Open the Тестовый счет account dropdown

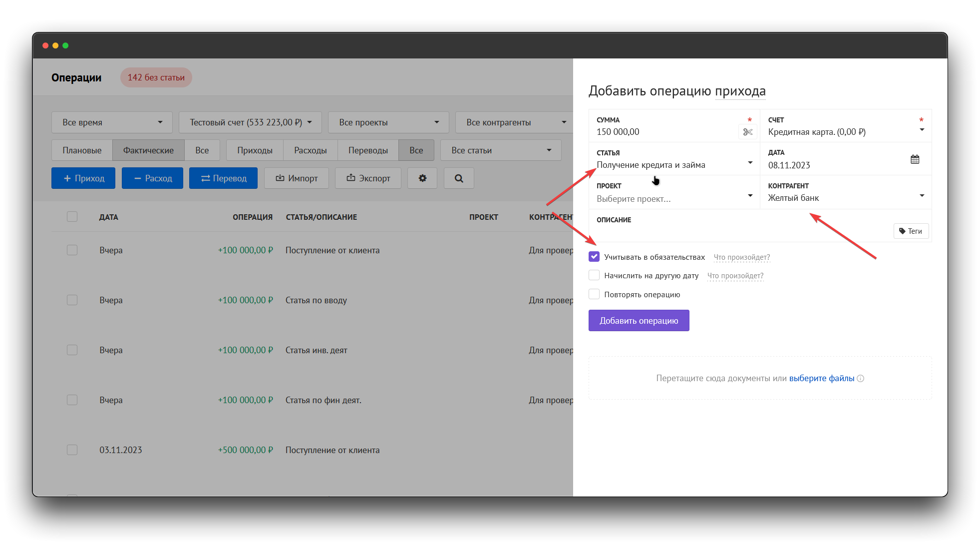coord(250,122)
